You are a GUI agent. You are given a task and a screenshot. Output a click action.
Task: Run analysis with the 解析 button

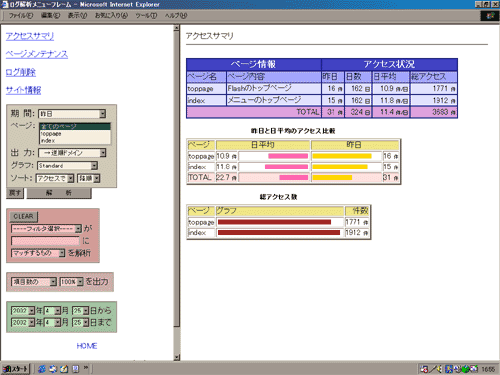[x=59, y=193]
